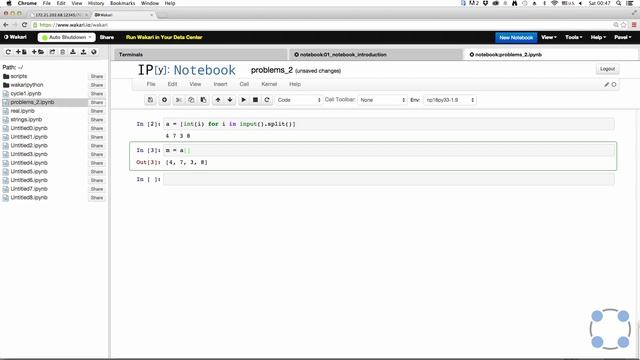Paste a cell with the clipboard icon

click(203, 100)
